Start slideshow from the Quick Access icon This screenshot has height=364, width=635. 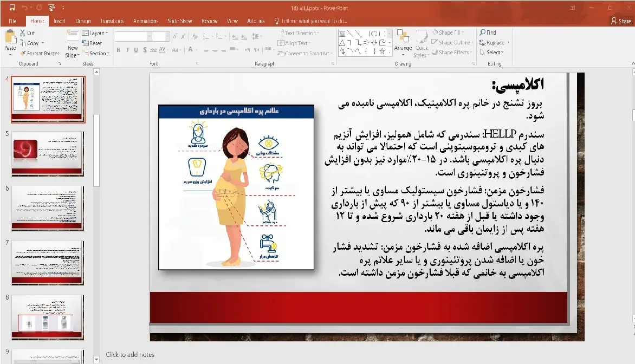pos(51,7)
